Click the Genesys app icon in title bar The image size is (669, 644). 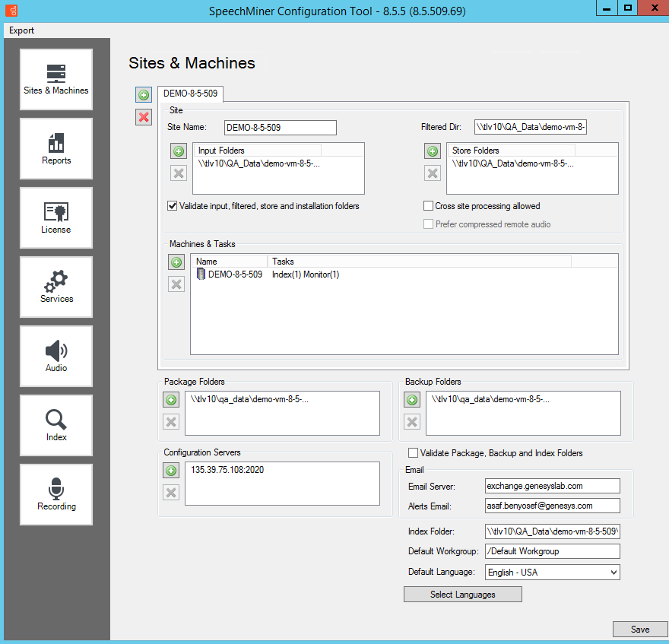11,11
